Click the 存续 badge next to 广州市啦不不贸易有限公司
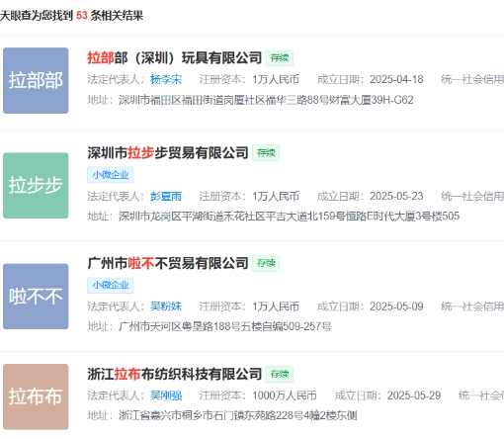 266,263
